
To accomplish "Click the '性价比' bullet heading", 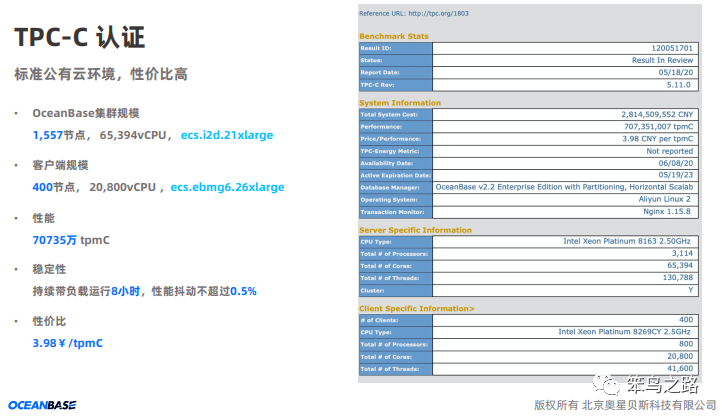I will click(x=49, y=321).
